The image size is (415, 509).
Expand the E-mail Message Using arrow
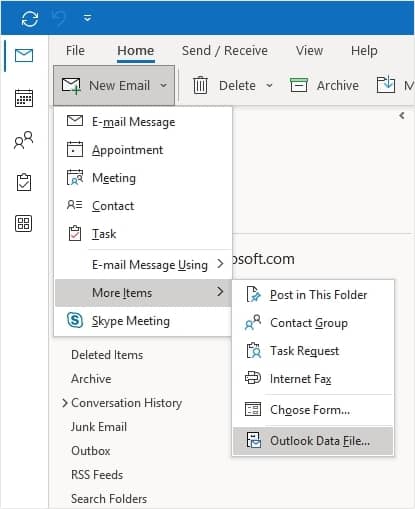pyautogui.click(x=220, y=264)
